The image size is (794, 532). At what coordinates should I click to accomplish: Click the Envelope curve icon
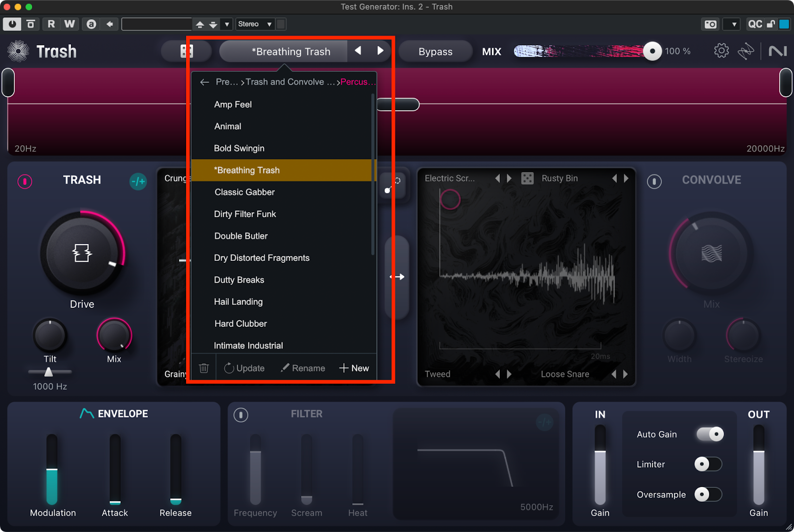[87, 414]
